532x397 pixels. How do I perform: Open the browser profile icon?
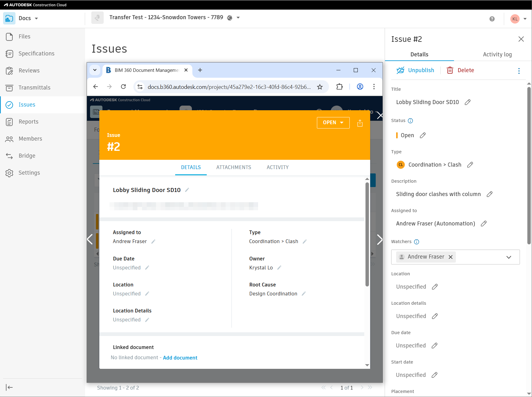360,87
